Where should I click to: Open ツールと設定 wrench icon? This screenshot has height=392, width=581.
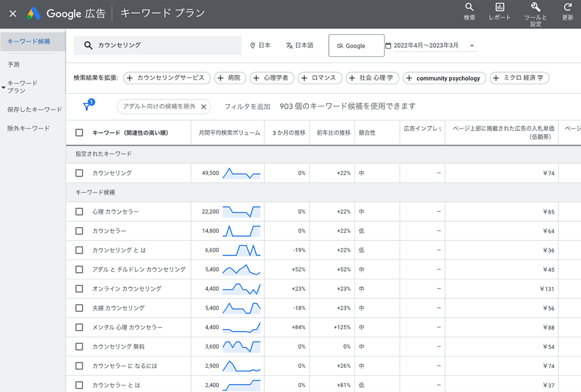pyautogui.click(x=536, y=8)
